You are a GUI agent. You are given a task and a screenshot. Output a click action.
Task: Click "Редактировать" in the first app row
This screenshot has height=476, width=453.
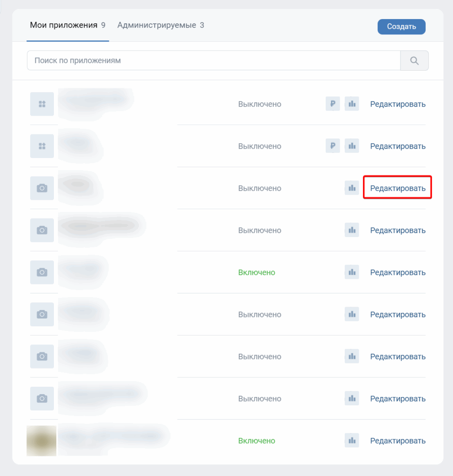pyautogui.click(x=398, y=104)
